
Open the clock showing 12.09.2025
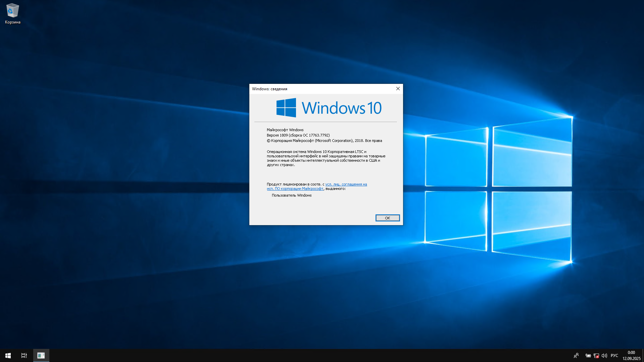[631, 355]
